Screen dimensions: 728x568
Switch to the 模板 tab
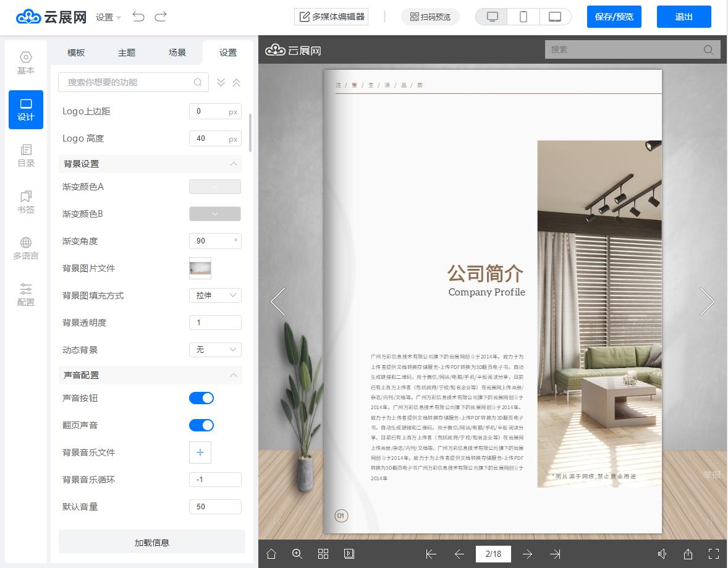[x=76, y=53]
